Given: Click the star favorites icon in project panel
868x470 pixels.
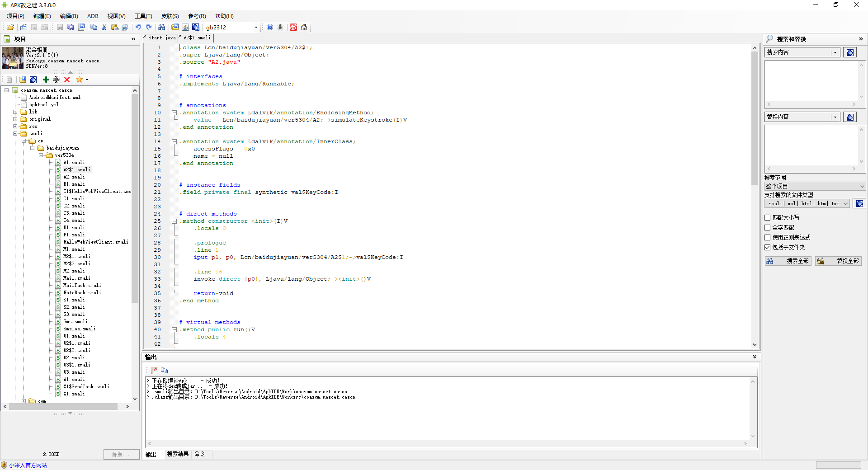Looking at the screenshot, I should pos(80,80).
